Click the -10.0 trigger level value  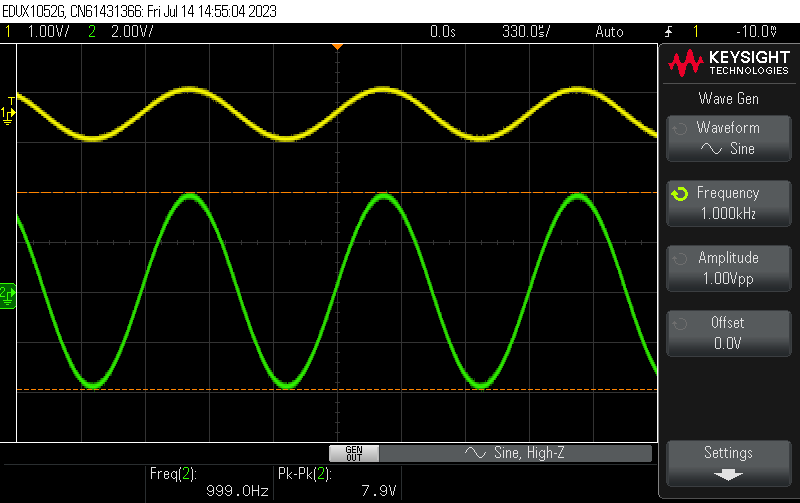coord(756,32)
